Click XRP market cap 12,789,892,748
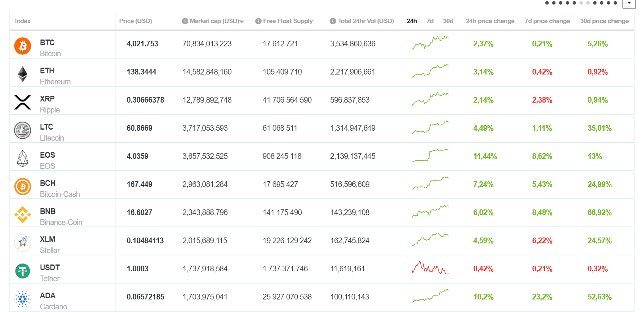 coord(207,100)
